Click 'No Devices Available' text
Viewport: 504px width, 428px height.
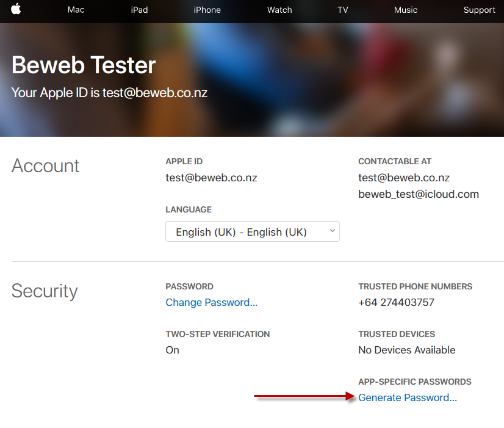pyautogui.click(x=407, y=350)
